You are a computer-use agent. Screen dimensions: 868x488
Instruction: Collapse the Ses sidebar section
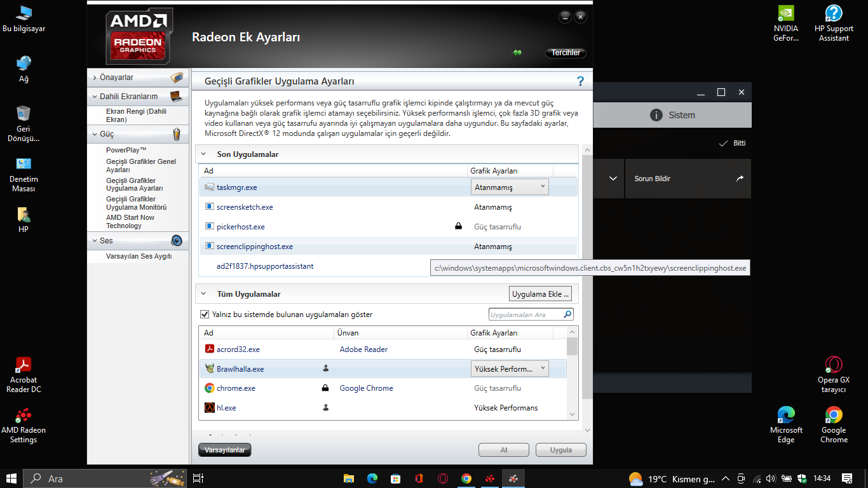coord(95,241)
